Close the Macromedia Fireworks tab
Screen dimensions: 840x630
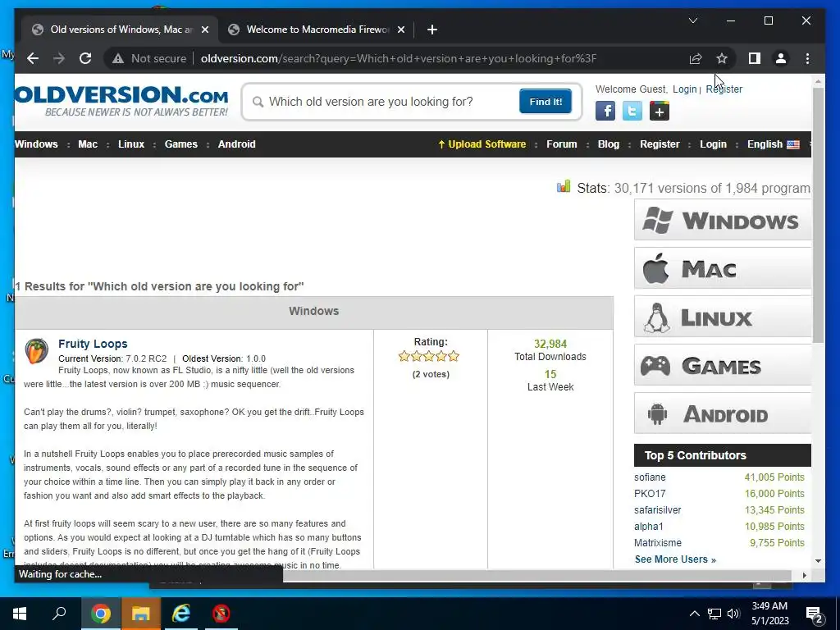(x=400, y=30)
